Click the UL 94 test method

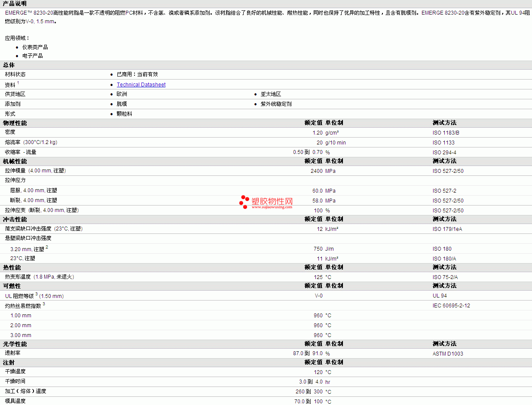tap(440, 296)
